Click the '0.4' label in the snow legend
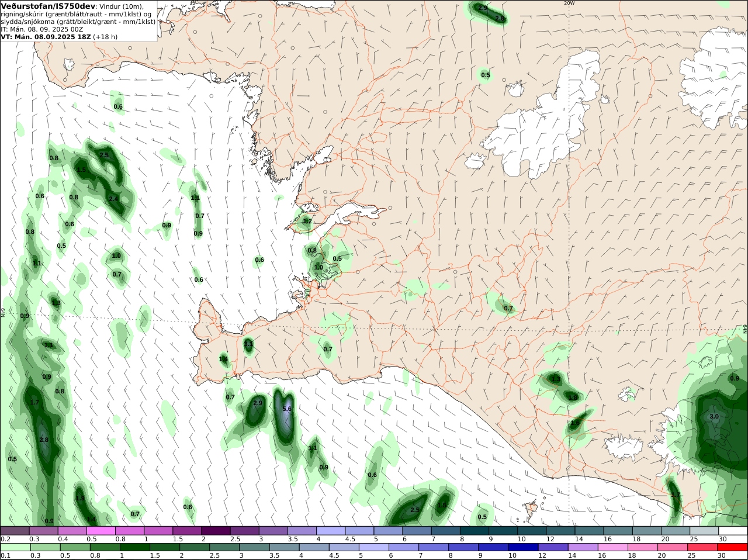The width and height of the screenshot is (748, 560). tap(63, 539)
